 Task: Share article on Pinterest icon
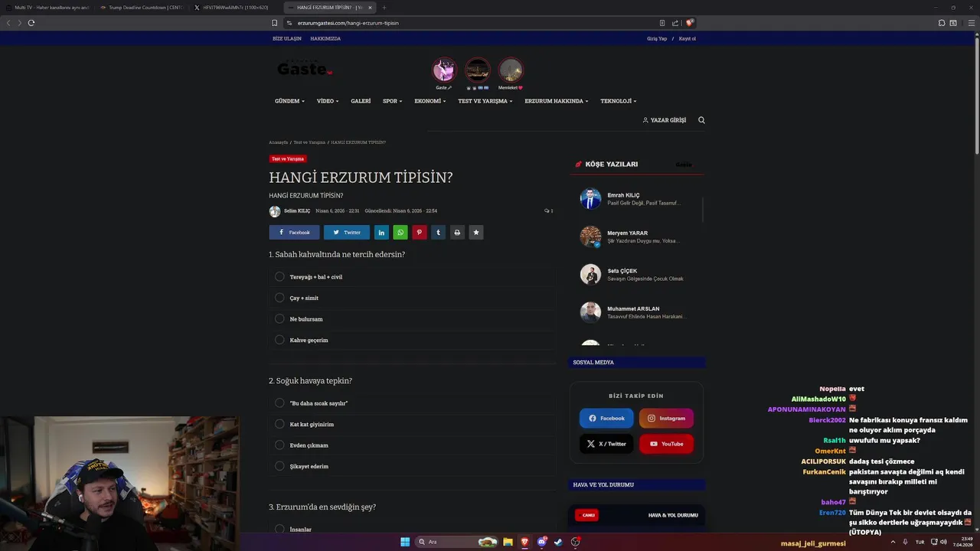(420, 232)
